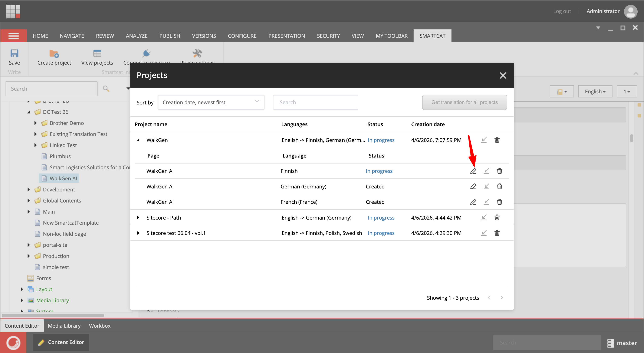Click the Log out link
The image size is (644, 353).
click(x=562, y=11)
